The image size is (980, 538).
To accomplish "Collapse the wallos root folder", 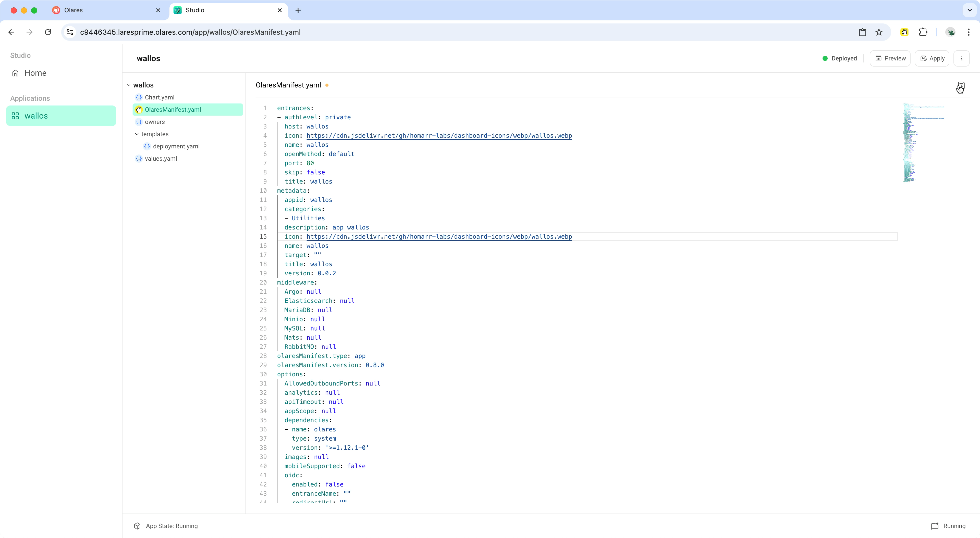I will 129,85.
